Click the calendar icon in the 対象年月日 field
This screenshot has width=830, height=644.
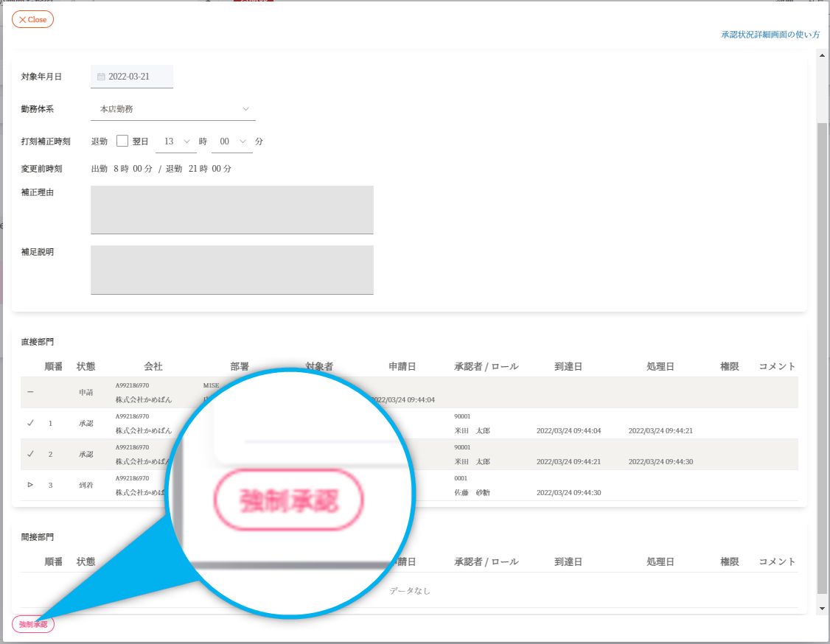(101, 77)
